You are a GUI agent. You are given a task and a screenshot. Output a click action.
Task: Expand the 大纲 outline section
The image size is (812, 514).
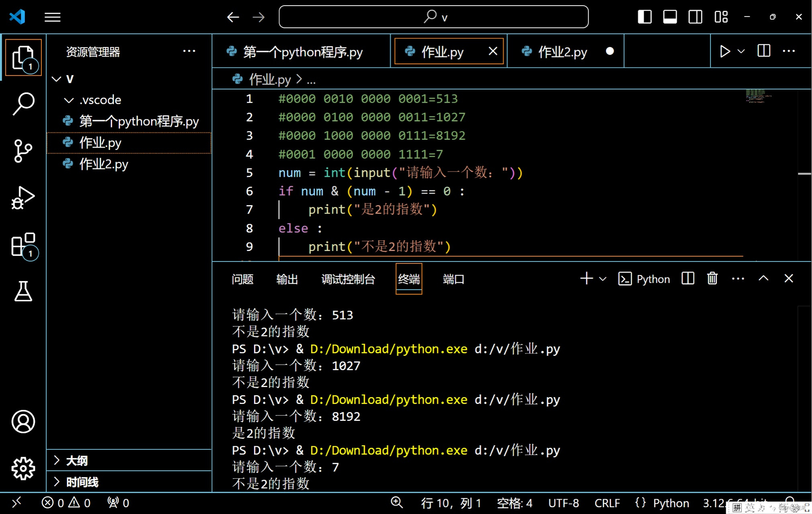(x=129, y=460)
